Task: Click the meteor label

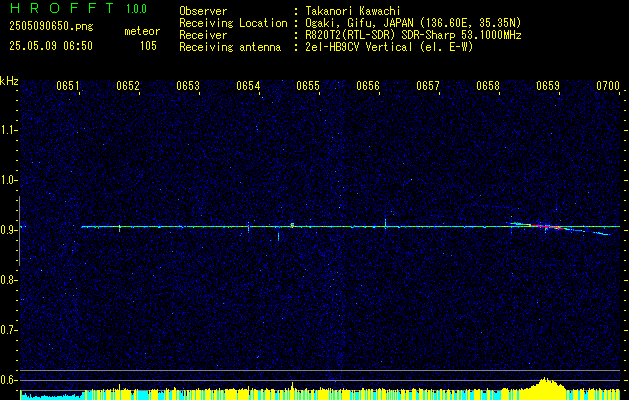Action: coord(142,31)
